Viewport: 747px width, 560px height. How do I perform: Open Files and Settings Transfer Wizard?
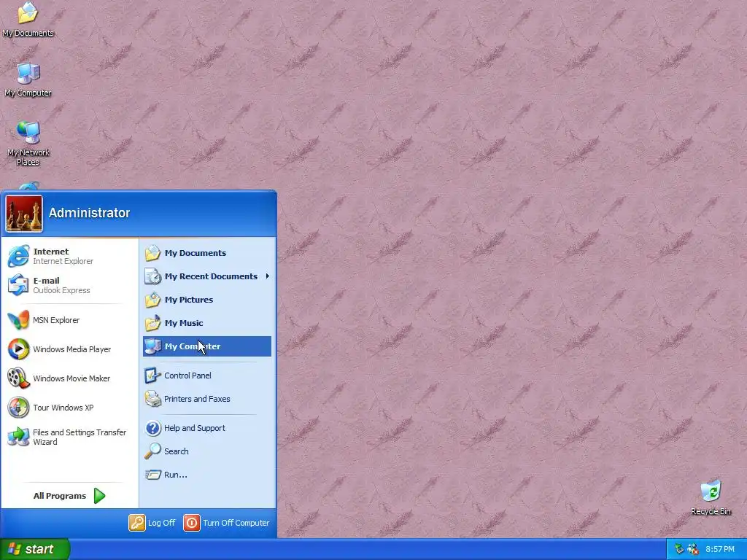click(69, 437)
